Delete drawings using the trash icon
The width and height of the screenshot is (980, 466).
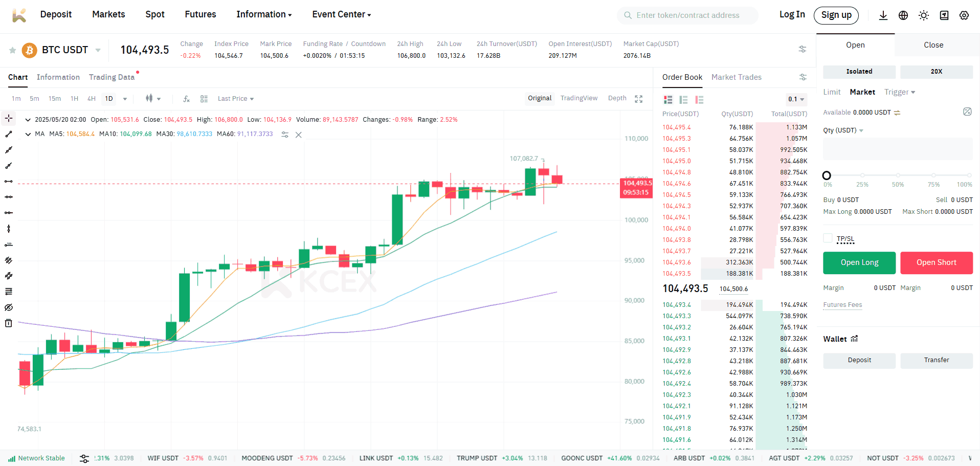(8, 323)
